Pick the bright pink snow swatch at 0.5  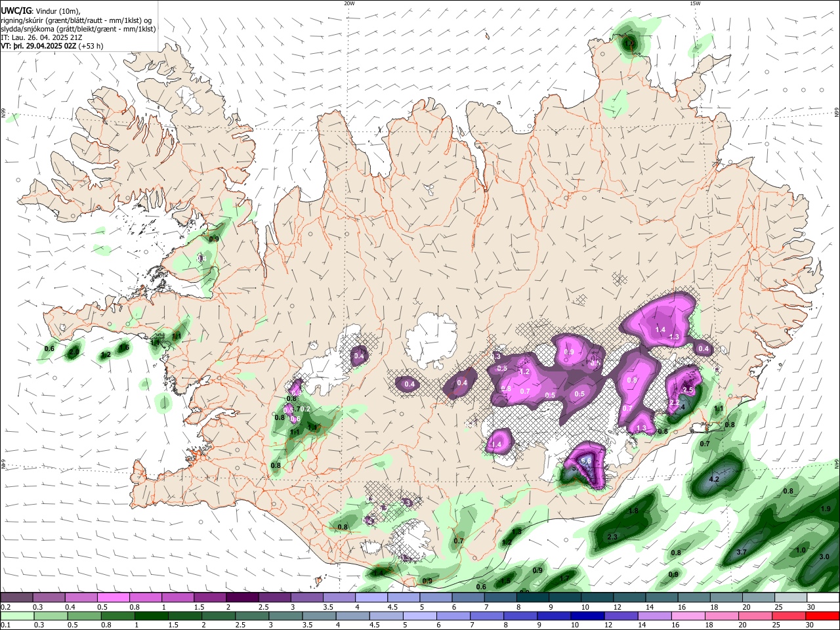113,598
